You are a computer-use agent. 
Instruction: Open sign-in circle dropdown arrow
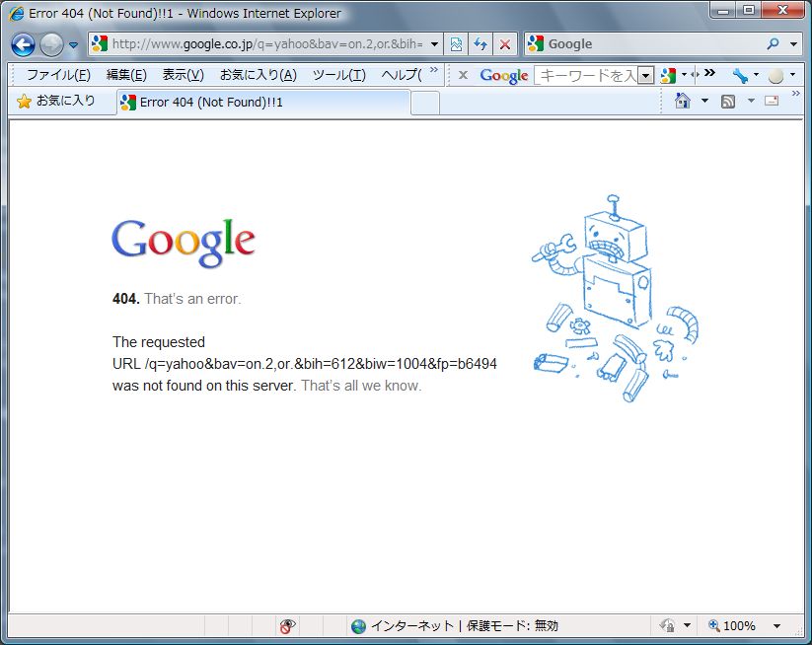793,75
